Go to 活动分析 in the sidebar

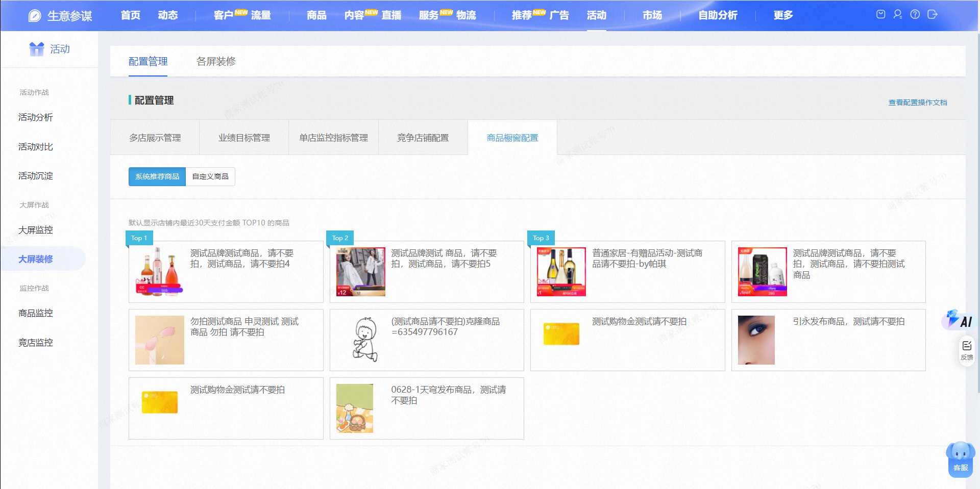pyautogui.click(x=36, y=117)
